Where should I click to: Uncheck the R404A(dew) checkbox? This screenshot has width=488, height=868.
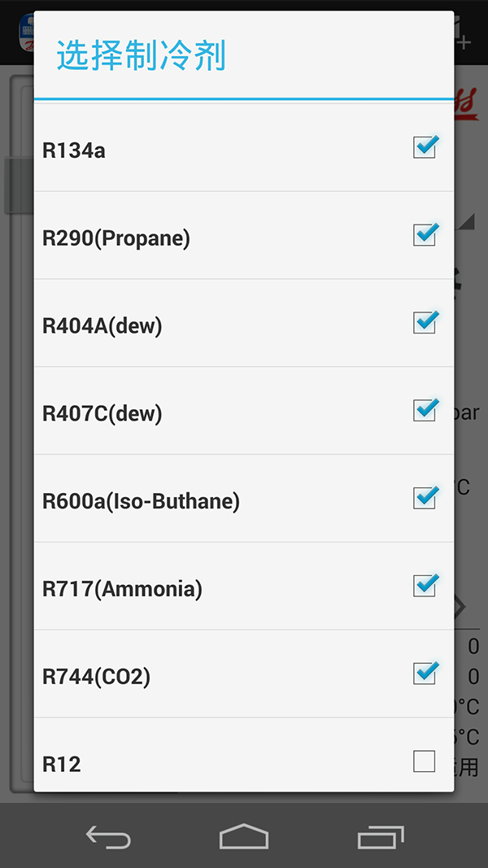click(425, 323)
